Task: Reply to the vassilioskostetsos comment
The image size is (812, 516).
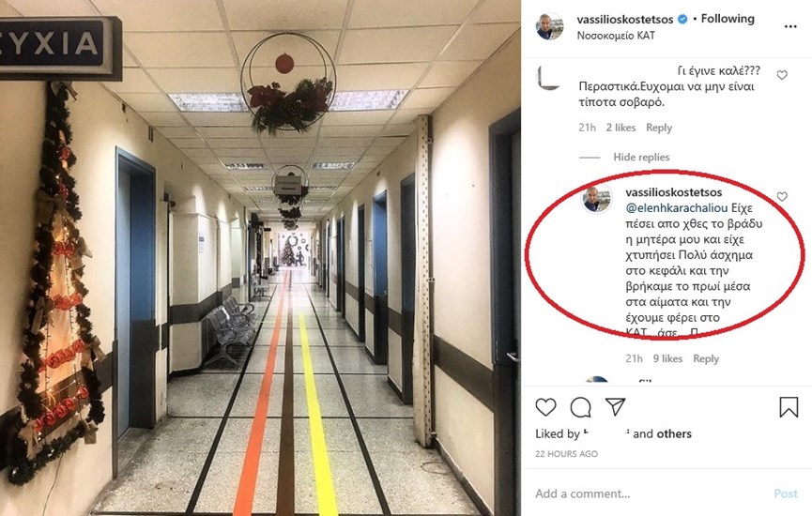Action: 706,358
